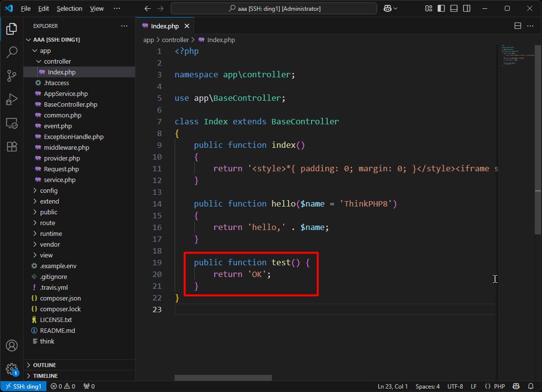Viewport: 542px width, 392px height.
Task: Open the Accounts menu icon
Action: click(12, 346)
